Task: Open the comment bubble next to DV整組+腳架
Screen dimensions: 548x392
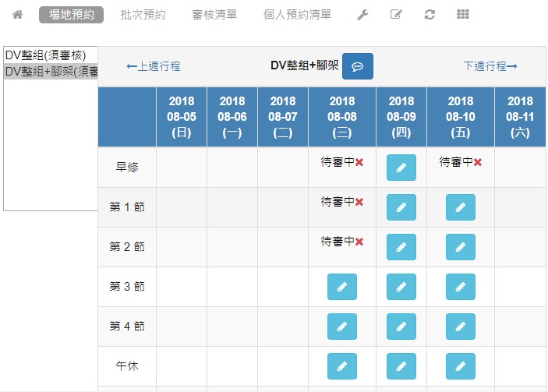Action: [x=358, y=66]
